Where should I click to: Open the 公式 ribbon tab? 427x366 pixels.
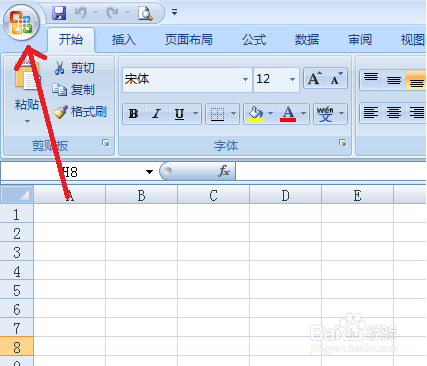point(254,40)
